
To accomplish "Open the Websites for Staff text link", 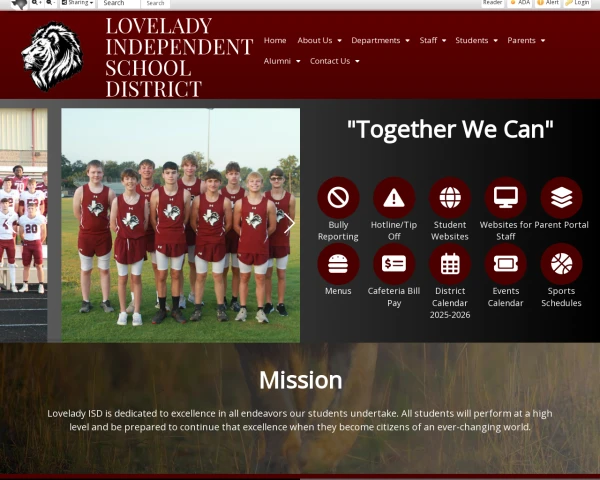I will point(506,231).
